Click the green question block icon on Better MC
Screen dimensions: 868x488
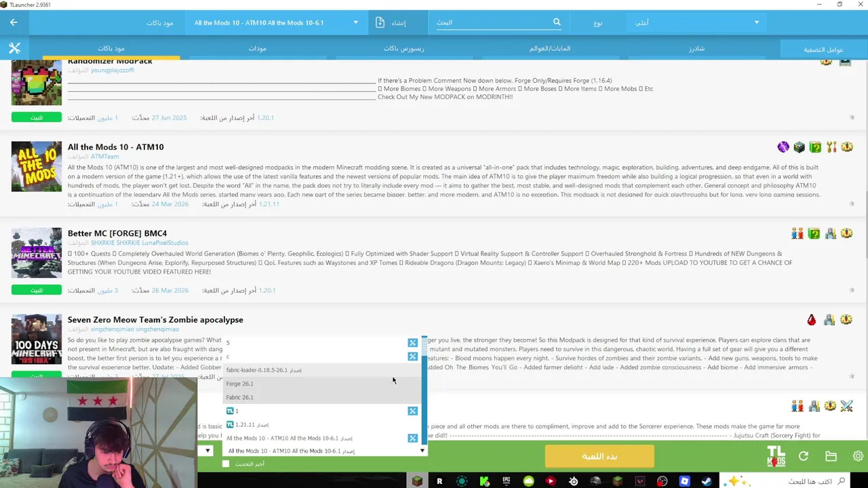[814, 233]
